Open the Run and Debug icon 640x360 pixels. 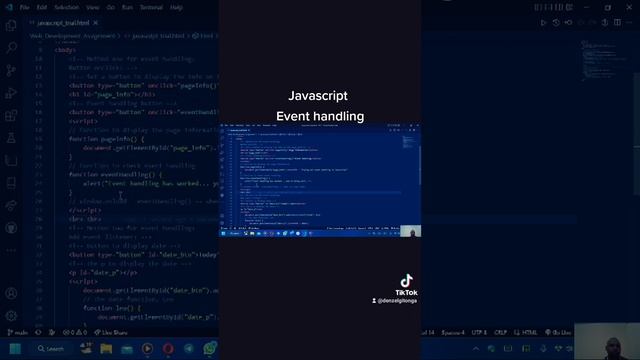pyautogui.click(x=11, y=93)
